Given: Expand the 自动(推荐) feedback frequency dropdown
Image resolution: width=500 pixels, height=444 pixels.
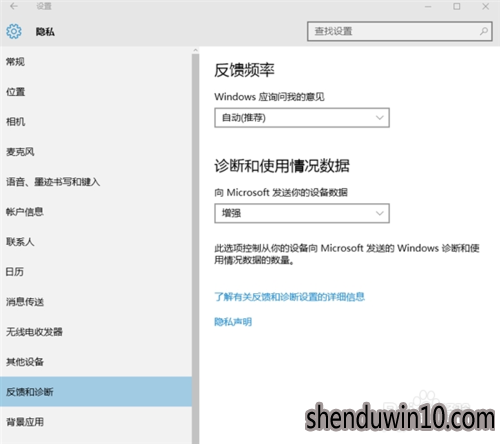Looking at the screenshot, I should click(302, 118).
